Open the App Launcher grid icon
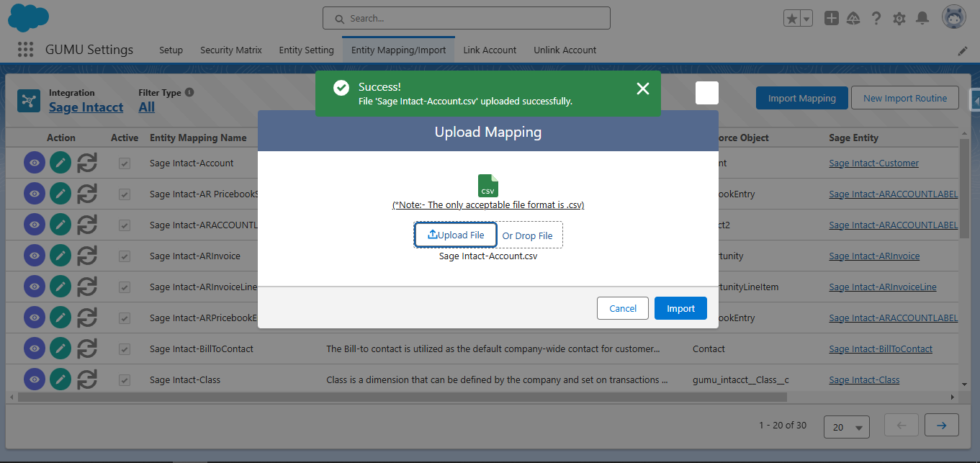980x463 pixels. (x=25, y=50)
